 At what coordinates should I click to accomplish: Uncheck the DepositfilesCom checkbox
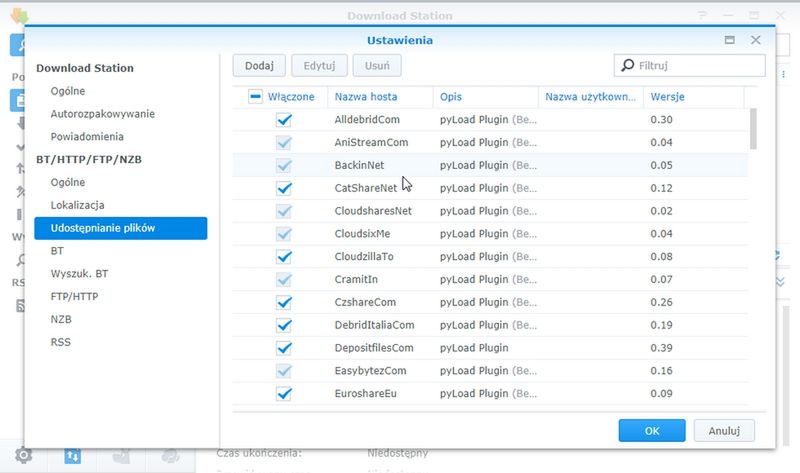284,348
